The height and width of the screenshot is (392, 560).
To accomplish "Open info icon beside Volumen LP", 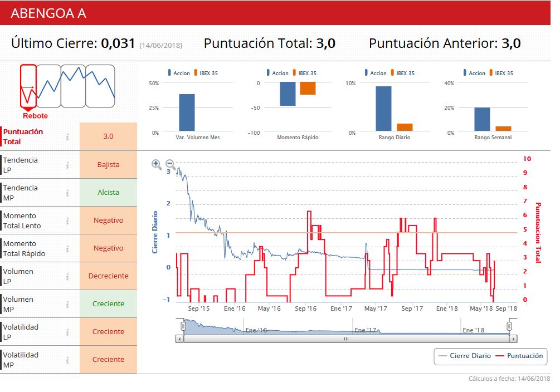I will coord(67,277).
